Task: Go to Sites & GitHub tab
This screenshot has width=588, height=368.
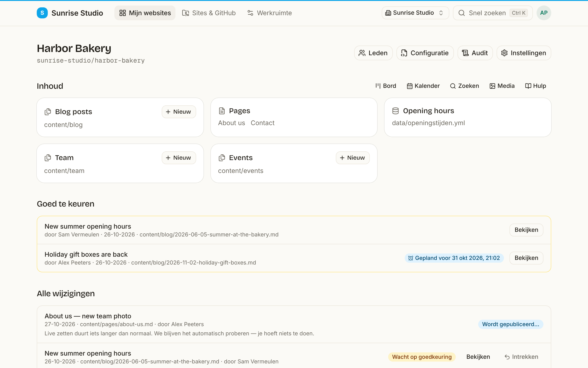Action: click(x=209, y=13)
